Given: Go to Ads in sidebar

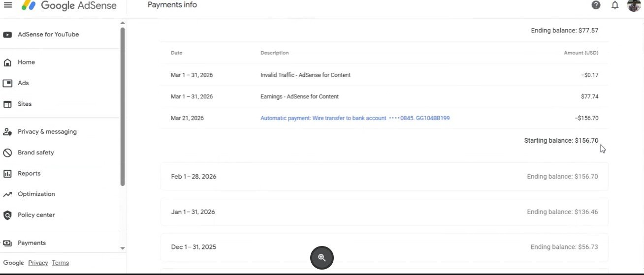Looking at the screenshot, I should [x=23, y=83].
